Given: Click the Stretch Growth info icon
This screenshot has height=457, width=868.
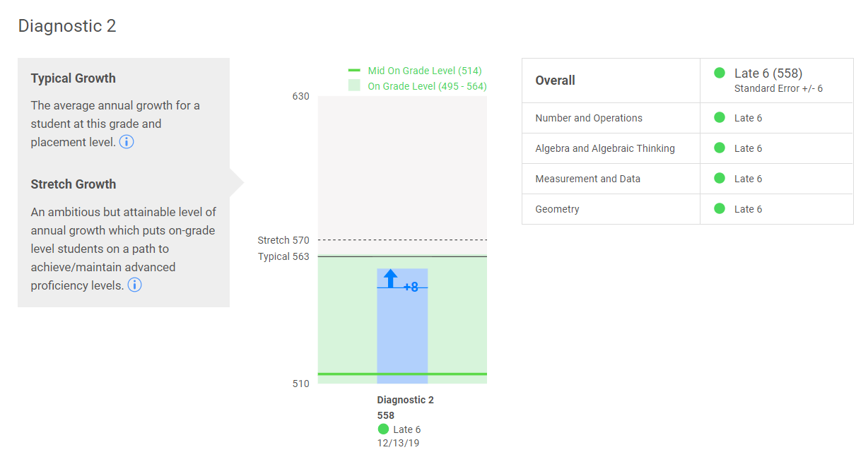Looking at the screenshot, I should click(134, 285).
